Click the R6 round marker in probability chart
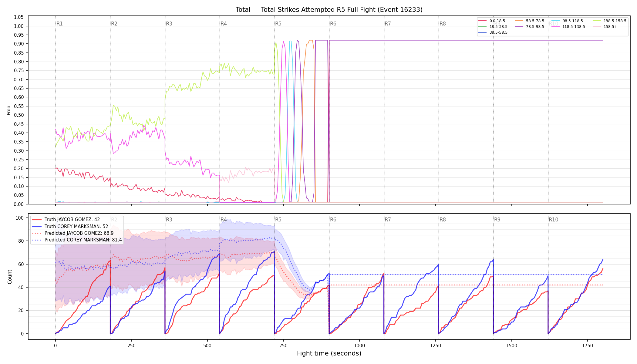Viewport: 637px width, 364px height. (333, 24)
